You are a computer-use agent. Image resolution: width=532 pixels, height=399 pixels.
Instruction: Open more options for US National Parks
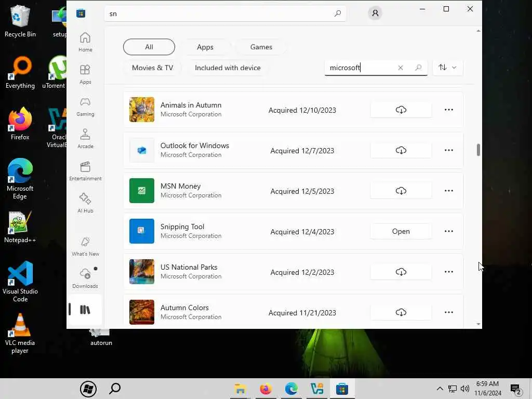point(448,272)
